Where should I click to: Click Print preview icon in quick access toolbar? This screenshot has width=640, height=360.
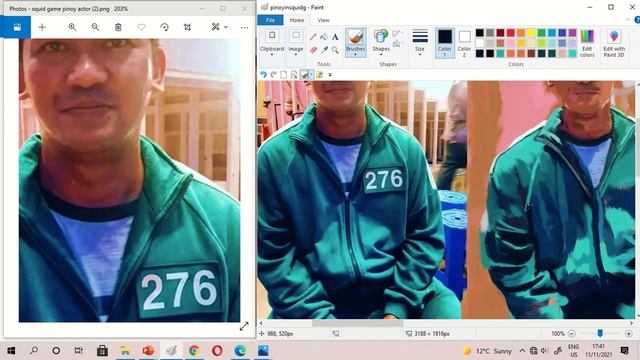(x=293, y=75)
